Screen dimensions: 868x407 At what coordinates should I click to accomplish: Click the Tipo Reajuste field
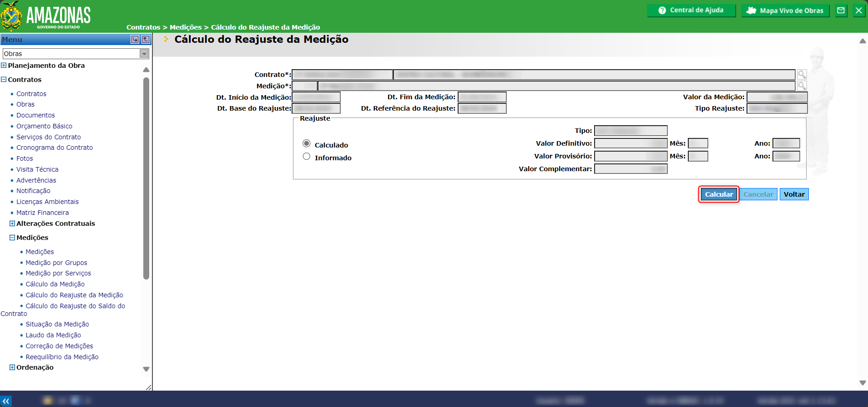[777, 108]
